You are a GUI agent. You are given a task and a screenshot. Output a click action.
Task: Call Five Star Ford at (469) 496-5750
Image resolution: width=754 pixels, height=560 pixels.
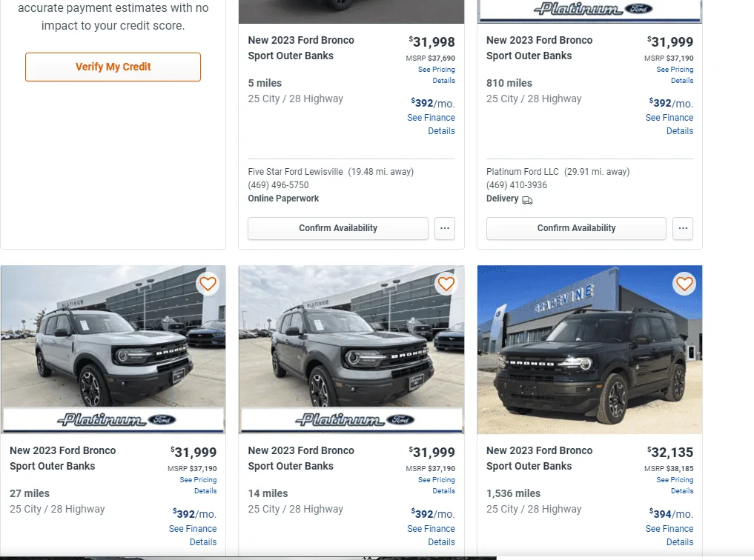(x=278, y=185)
